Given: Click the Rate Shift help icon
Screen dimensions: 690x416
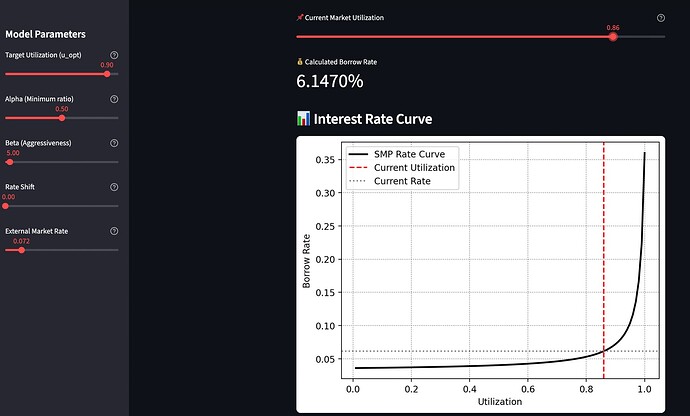Looking at the screenshot, I should 114,187.
